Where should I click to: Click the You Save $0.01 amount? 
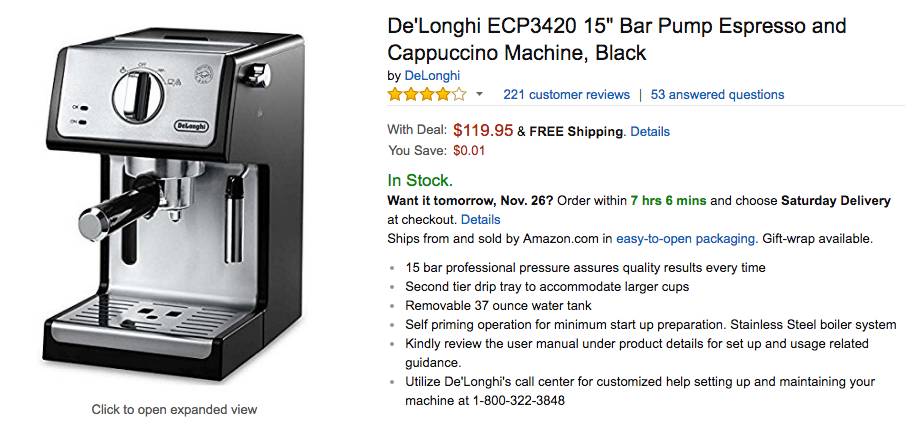coord(469,151)
